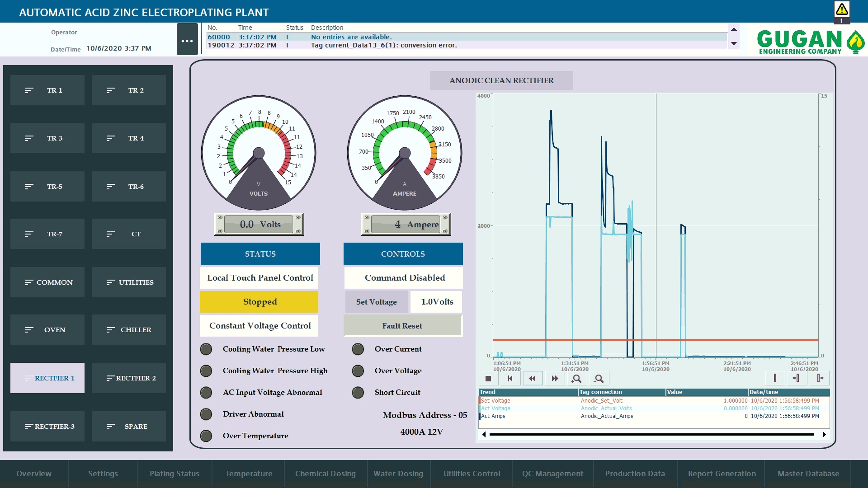
Task: Click Short Circuit indicator lamp
Action: 358,393
